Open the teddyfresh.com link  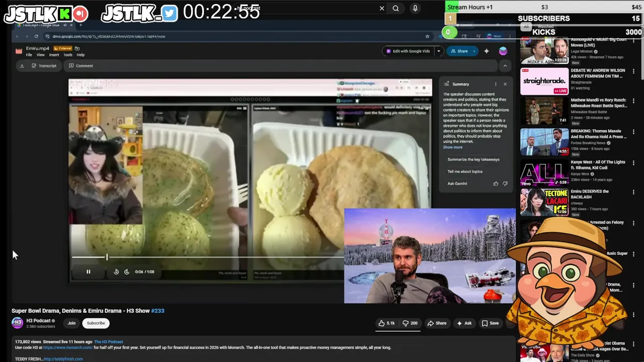click(63, 359)
